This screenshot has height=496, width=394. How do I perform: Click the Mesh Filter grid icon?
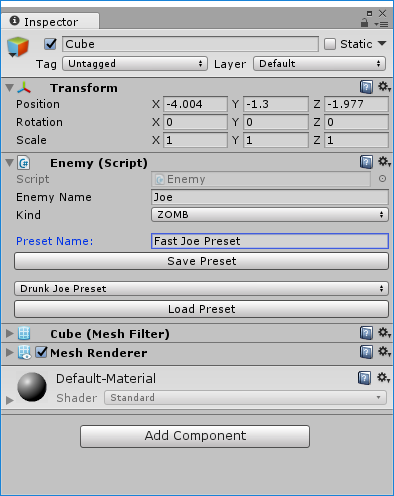24,333
